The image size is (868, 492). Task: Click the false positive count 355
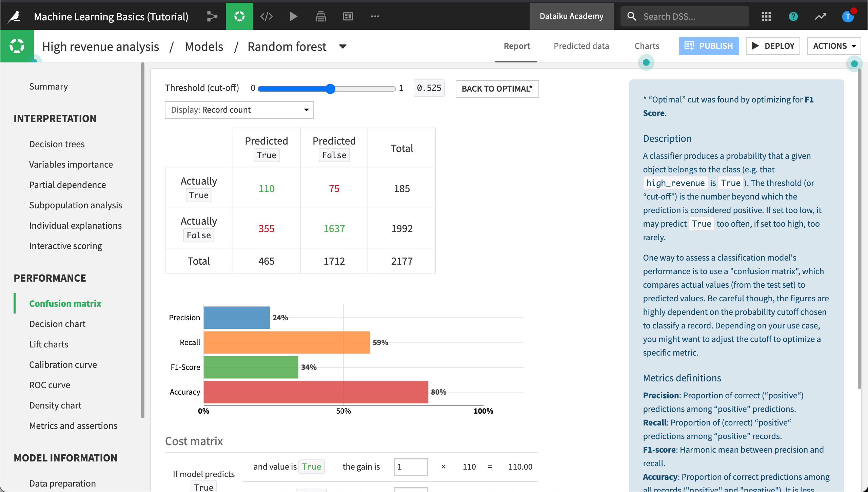click(x=267, y=228)
